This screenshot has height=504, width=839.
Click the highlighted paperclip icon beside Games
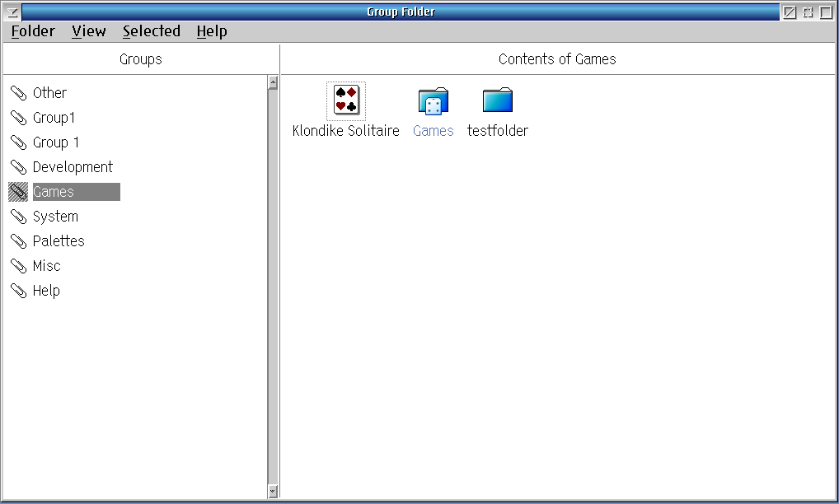(x=19, y=192)
